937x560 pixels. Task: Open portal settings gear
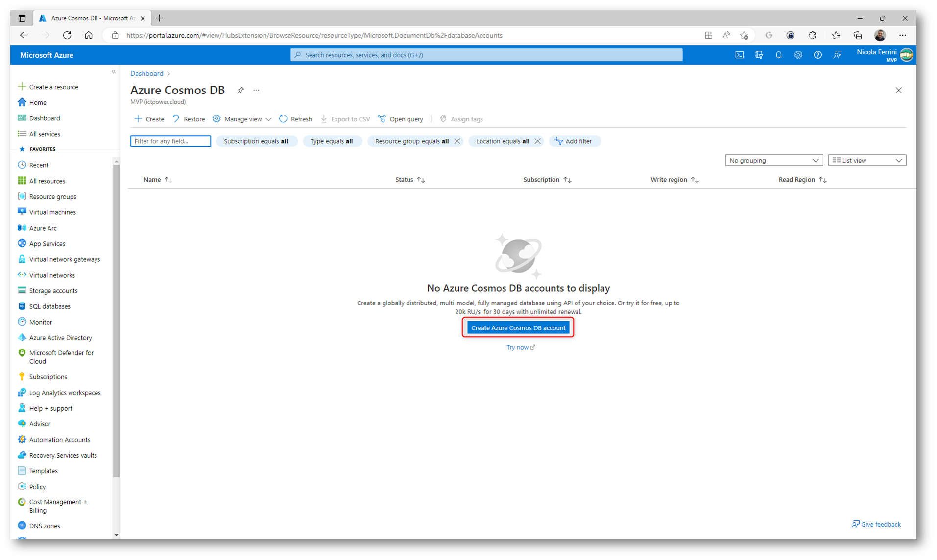[x=798, y=55]
